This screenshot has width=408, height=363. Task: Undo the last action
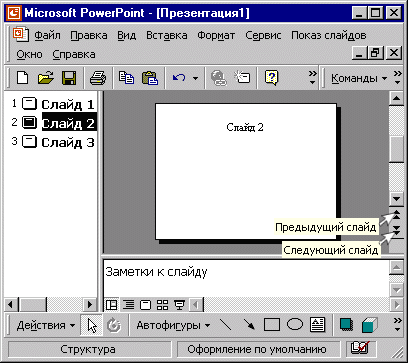point(179,78)
